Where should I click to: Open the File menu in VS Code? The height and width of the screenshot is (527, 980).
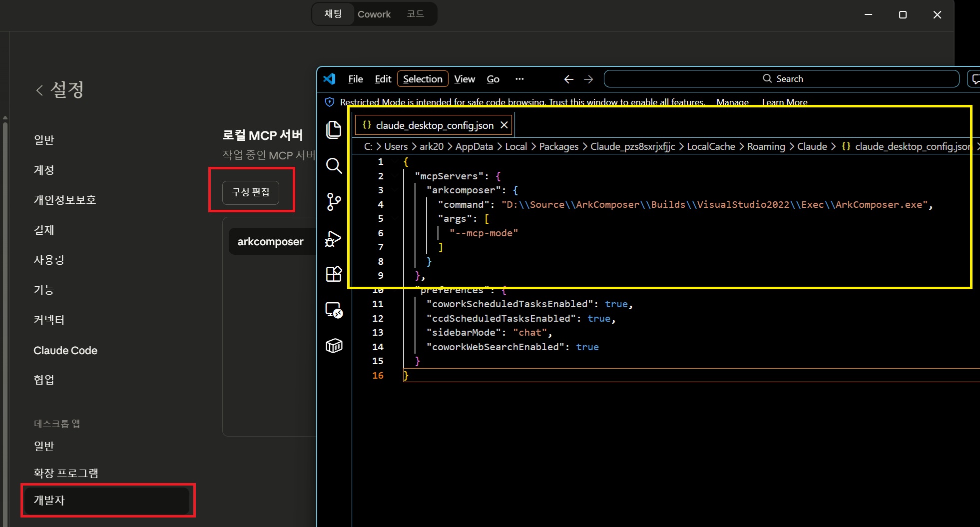pyautogui.click(x=356, y=79)
